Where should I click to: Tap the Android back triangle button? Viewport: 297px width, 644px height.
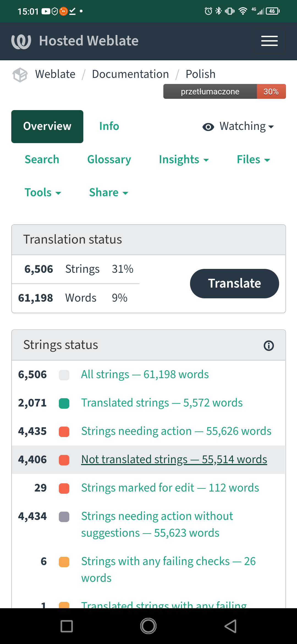[230, 626]
